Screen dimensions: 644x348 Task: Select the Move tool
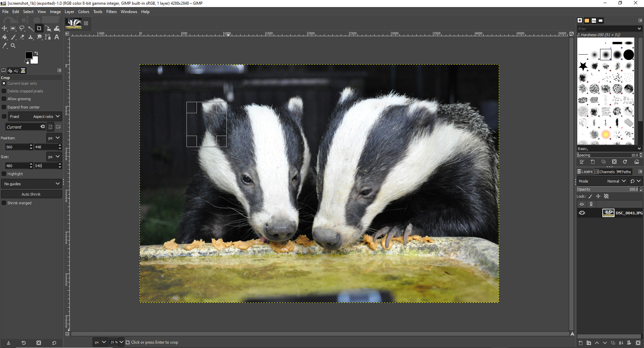point(4,28)
